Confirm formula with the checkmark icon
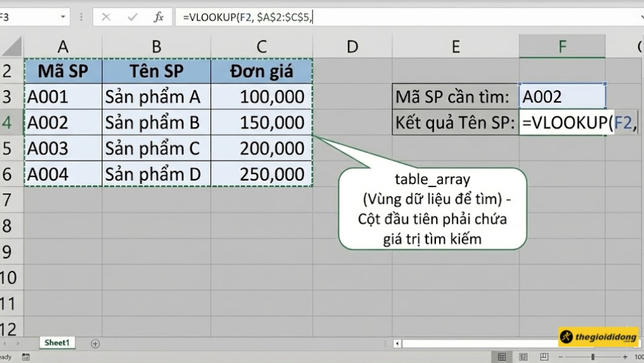Viewport: 644px width, 363px height. coord(132,17)
